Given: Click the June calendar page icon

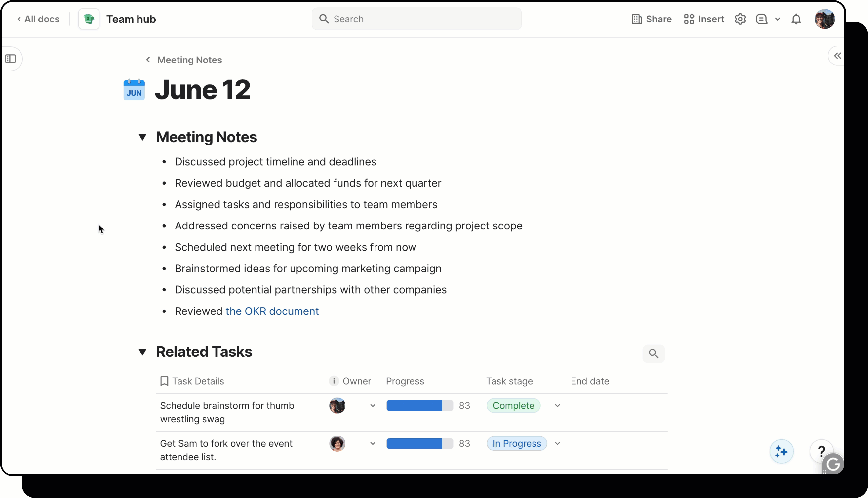Looking at the screenshot, I should 134,90.
